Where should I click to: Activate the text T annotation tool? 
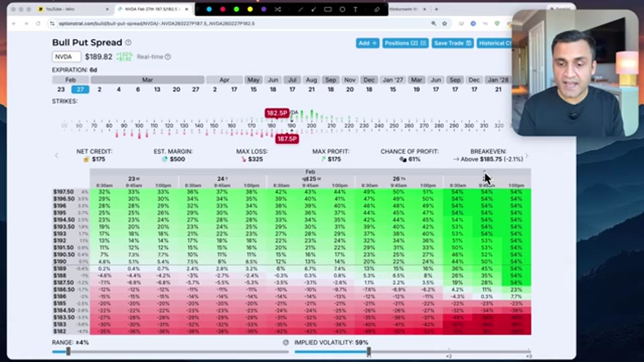point(356,9)
